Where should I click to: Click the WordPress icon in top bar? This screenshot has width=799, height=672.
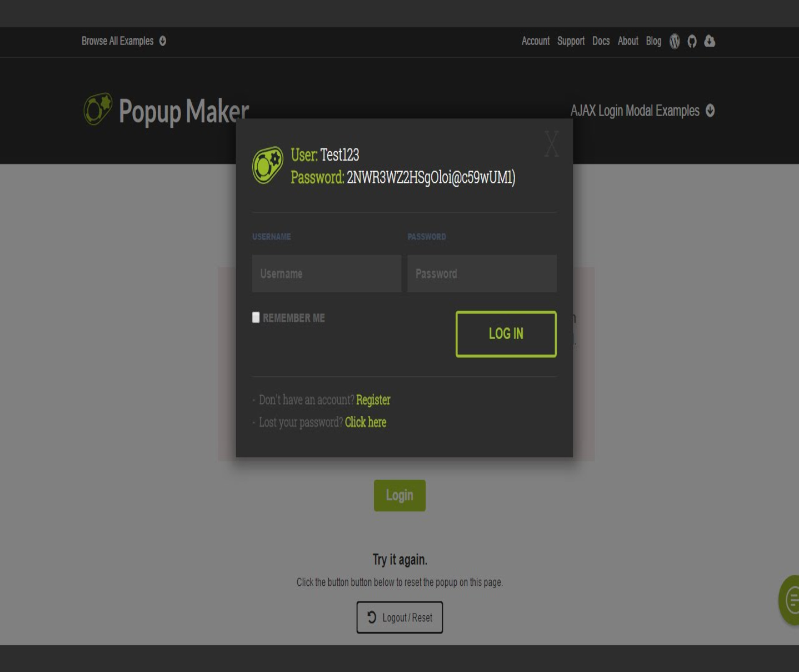[x=675, y=41]
